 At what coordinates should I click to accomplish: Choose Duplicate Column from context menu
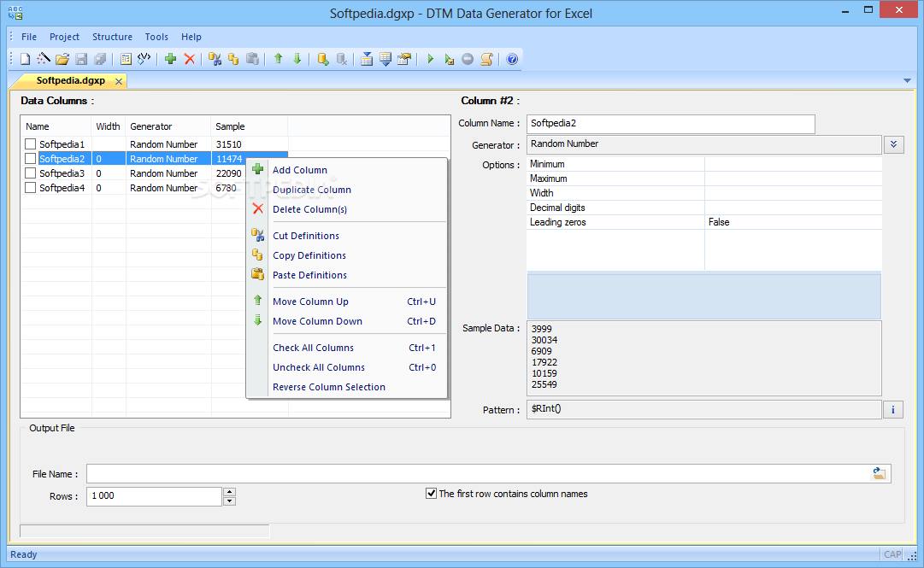point(346,190)
